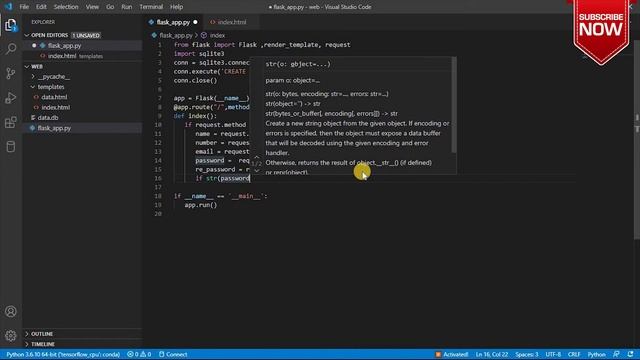The height and width of the screenshot is (360, 640).
Task: Open data.html in templates folder
Action: coord(54,97)
